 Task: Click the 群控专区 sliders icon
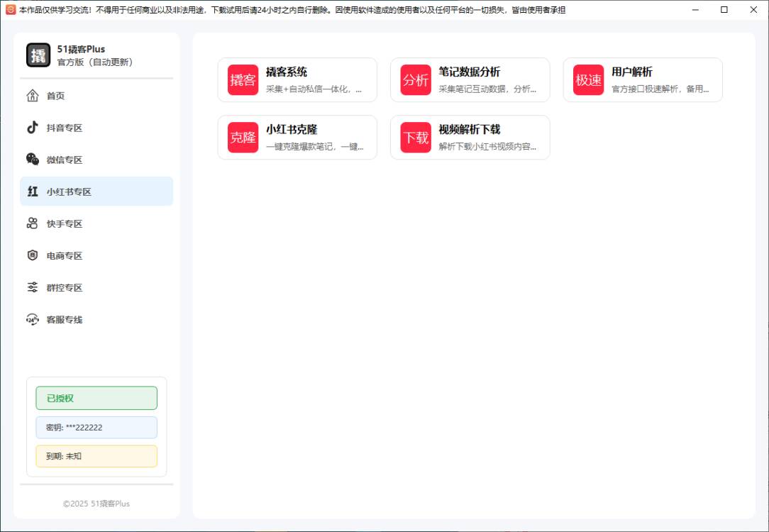click(x=32, y=287)
